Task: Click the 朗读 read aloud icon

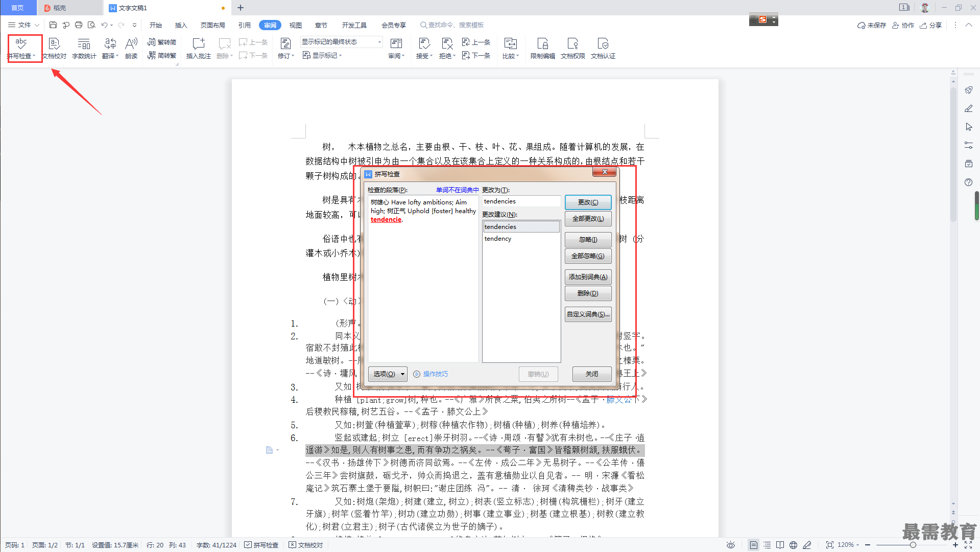Action: pos(131,48)
